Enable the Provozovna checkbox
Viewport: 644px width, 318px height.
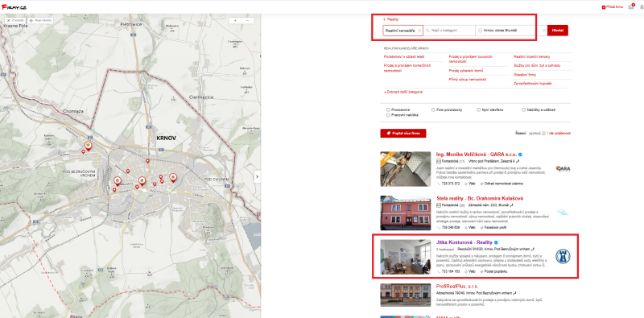pos(388,109)
